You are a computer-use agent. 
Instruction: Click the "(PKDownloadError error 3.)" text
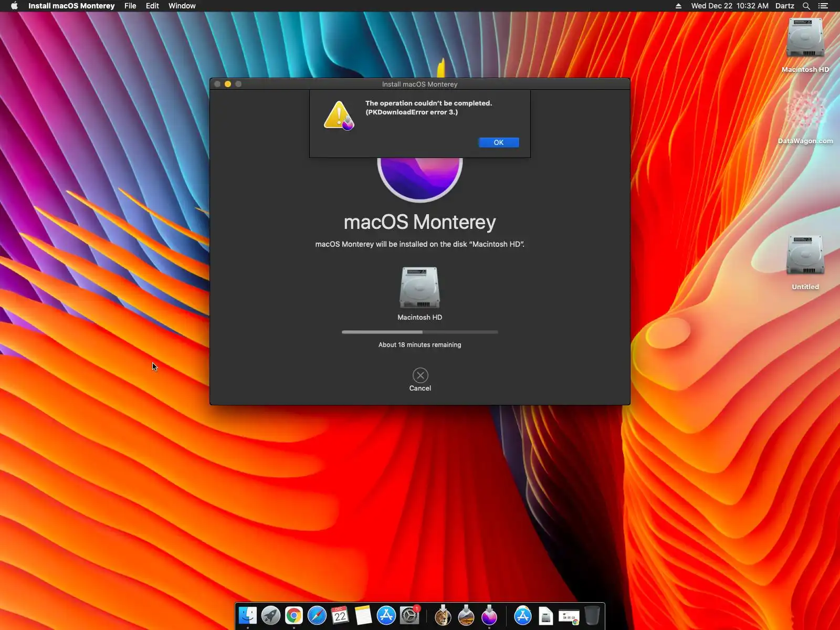[x=412, y=112]
